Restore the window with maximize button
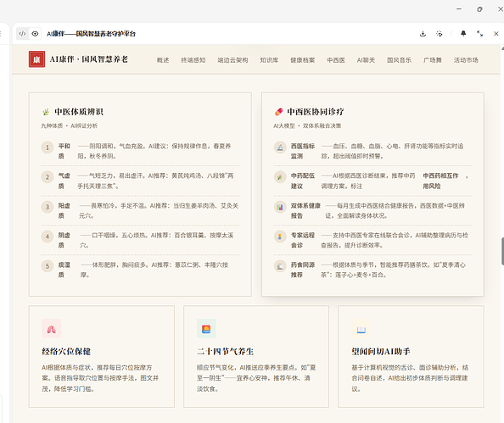This screenshot has height=423, width=504. (x=479, y=9)
